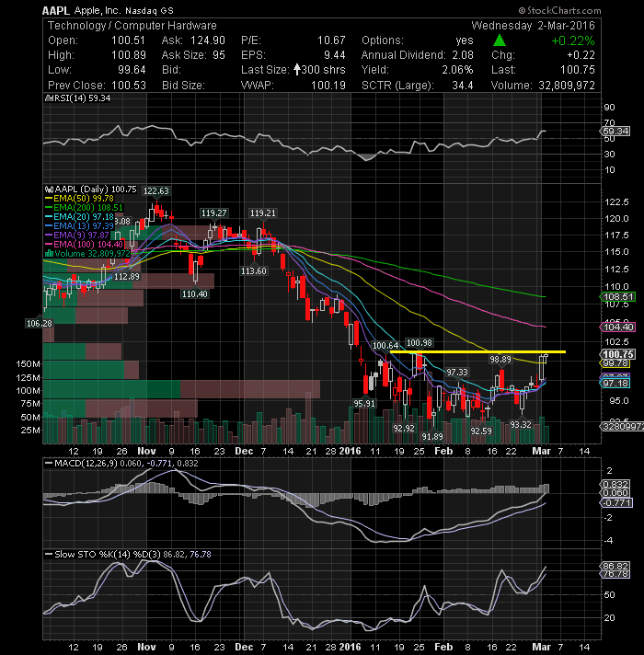644x655 pixels.
Task: Click the Yield 2.06% value
Action: [x=457, y=70]
